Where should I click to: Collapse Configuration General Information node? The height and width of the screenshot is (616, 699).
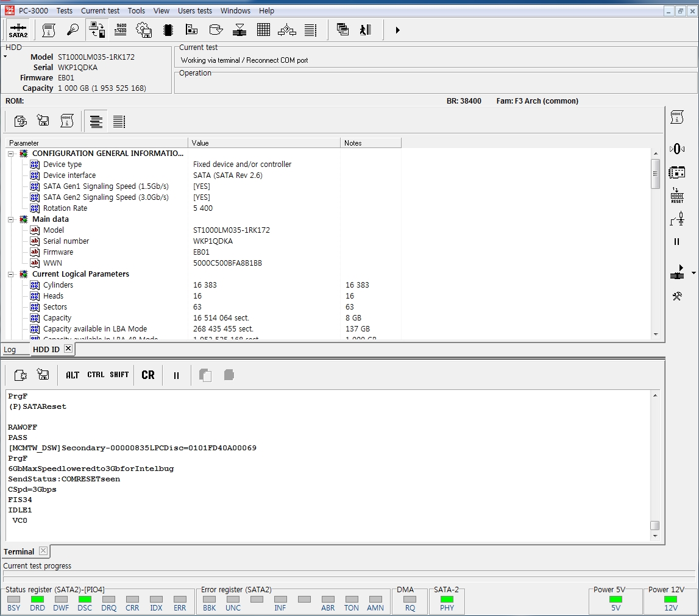pos(11,154)
